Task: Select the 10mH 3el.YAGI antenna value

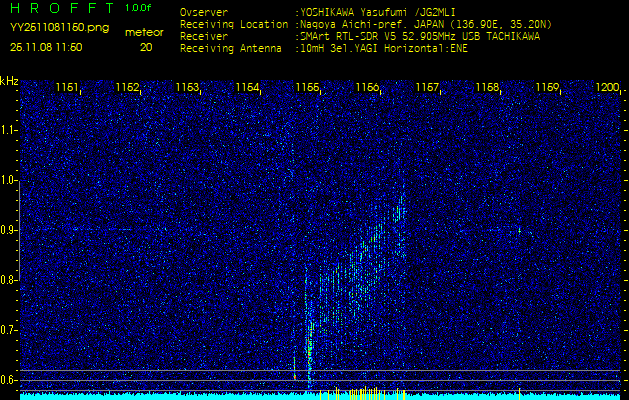Action: click(383, 49)
